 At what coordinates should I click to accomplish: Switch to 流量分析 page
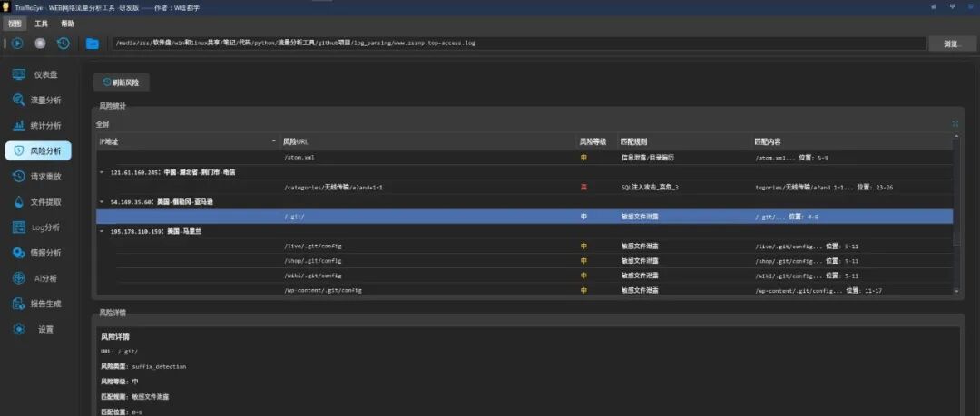tap(38, 100)
